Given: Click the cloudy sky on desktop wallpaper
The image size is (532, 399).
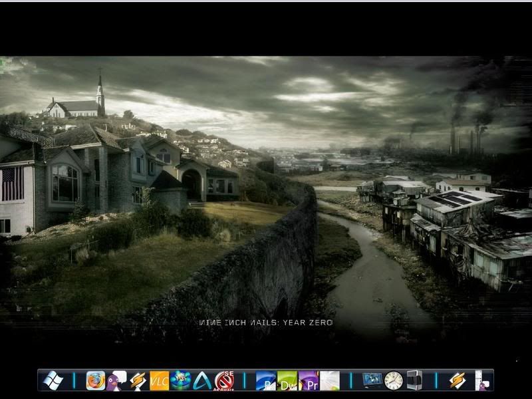Looking at the screenshot, I should coord(299,93).
